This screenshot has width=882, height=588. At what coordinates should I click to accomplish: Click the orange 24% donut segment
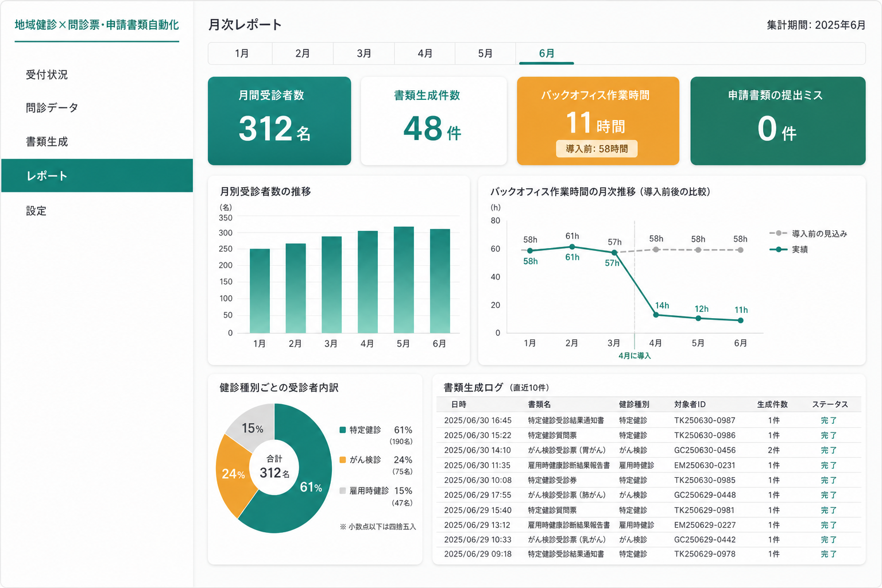point(233,474)
